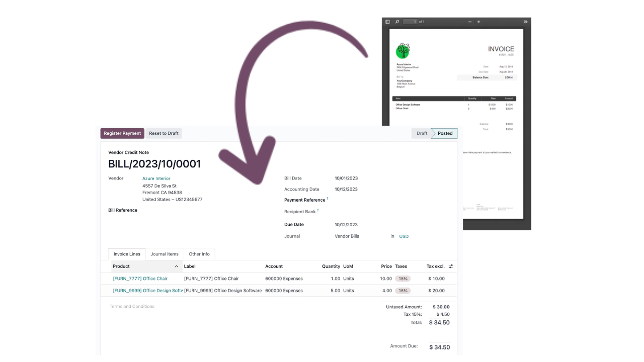
Task: Toggle the PDF sidebar panel
Action: point(387,22)
